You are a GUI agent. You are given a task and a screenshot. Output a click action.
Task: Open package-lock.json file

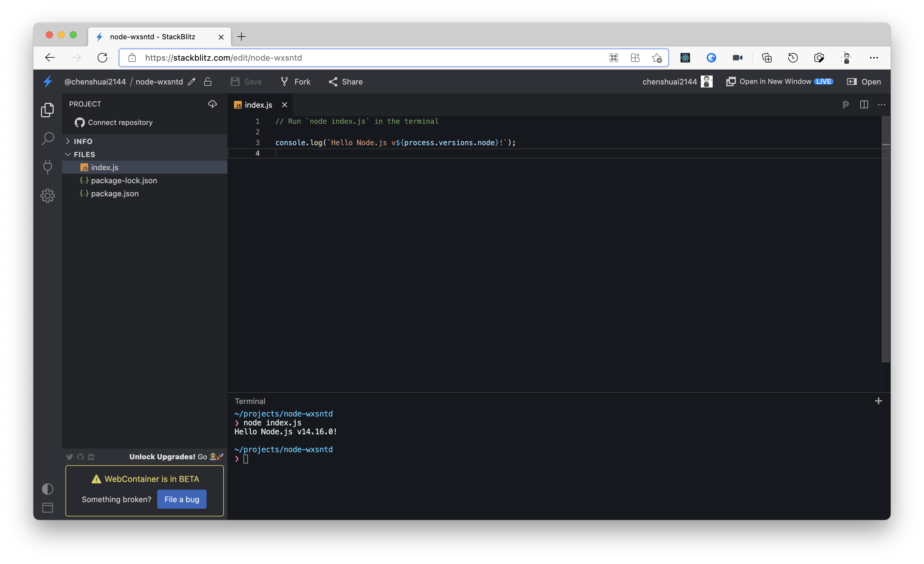(x=144, y=181)
